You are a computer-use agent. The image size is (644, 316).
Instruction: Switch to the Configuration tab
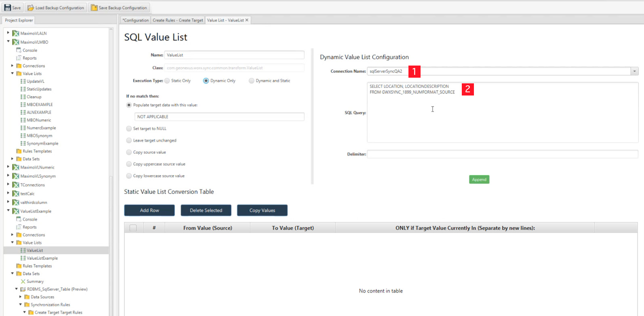point(135,20)
